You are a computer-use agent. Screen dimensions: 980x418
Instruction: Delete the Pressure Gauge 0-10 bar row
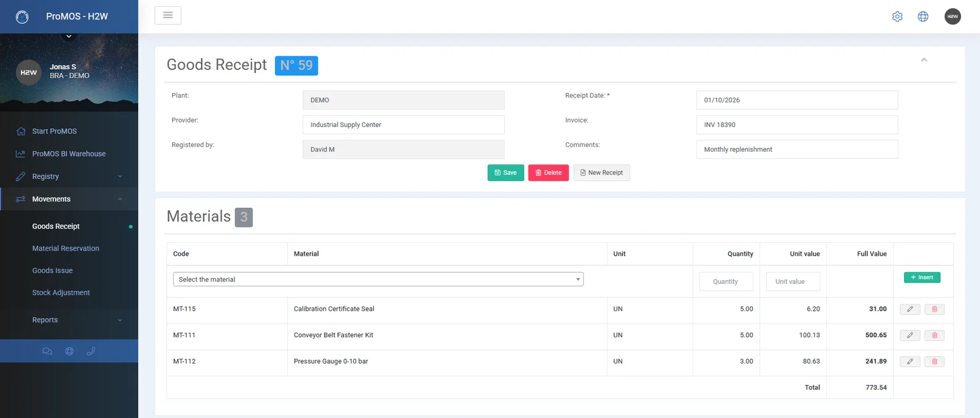tap(935, 362)
